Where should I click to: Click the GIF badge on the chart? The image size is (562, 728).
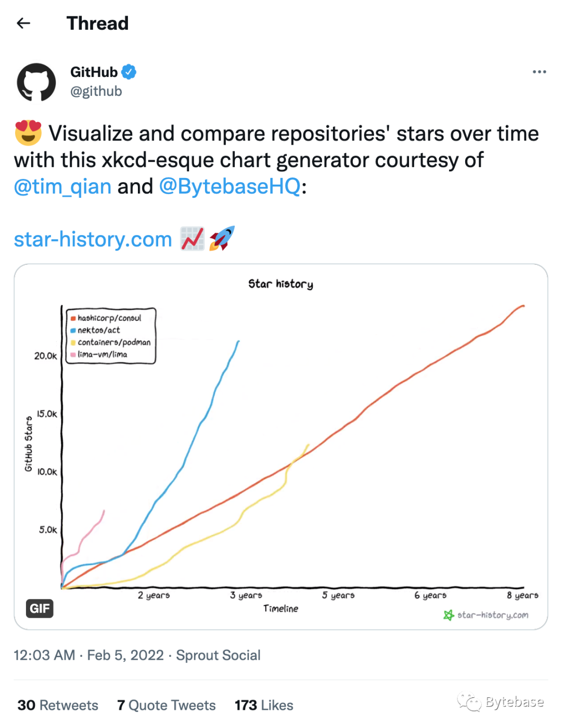click(x=40, y=608)
